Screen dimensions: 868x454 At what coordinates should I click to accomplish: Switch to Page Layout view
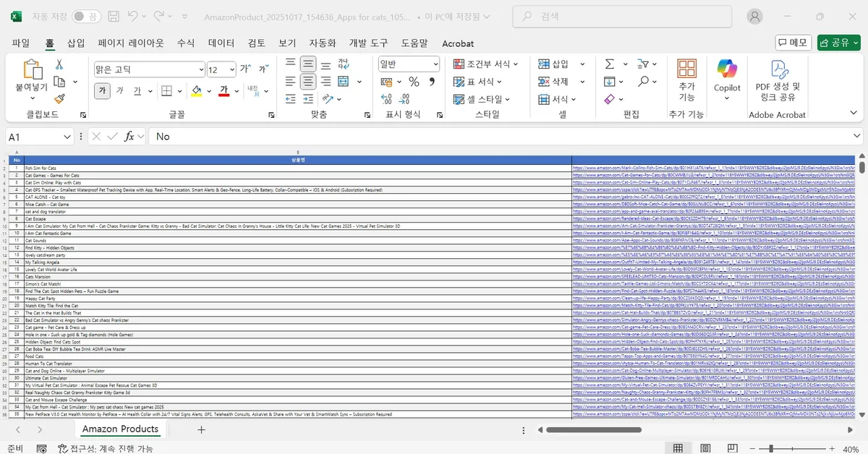point(705,448)
